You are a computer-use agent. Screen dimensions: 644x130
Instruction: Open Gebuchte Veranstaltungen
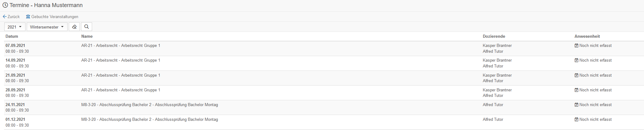click(x=52, y=17)
